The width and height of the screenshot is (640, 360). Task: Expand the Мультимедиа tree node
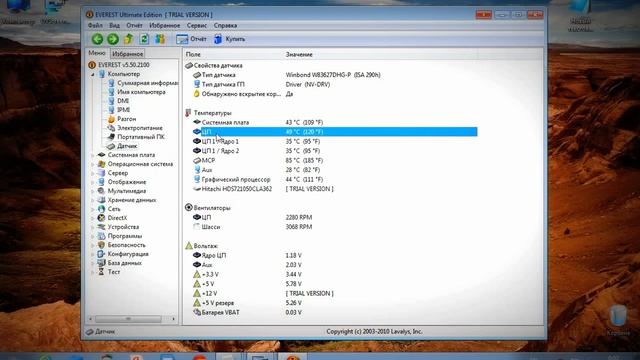[x=93, y=191]
